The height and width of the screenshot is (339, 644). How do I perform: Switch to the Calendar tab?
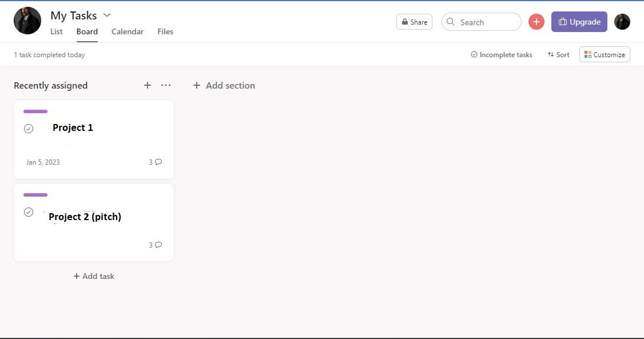128,31
